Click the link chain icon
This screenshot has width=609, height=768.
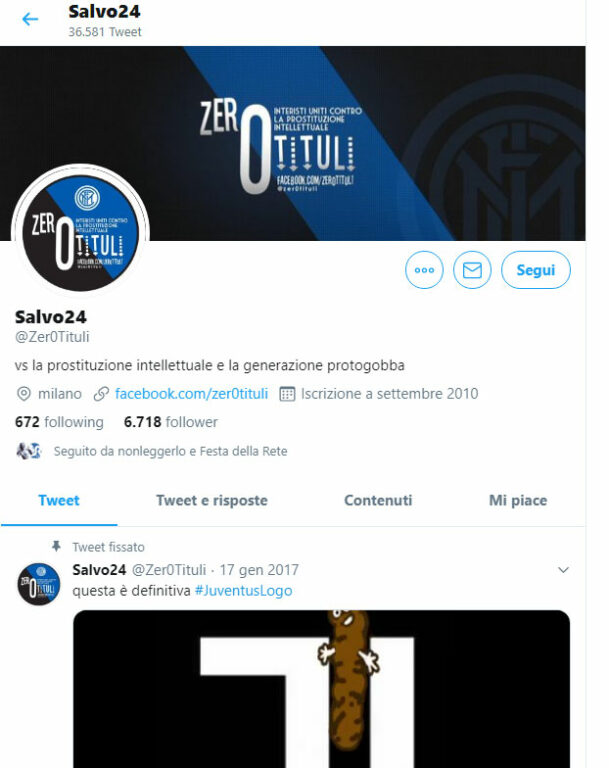point(101,394)
